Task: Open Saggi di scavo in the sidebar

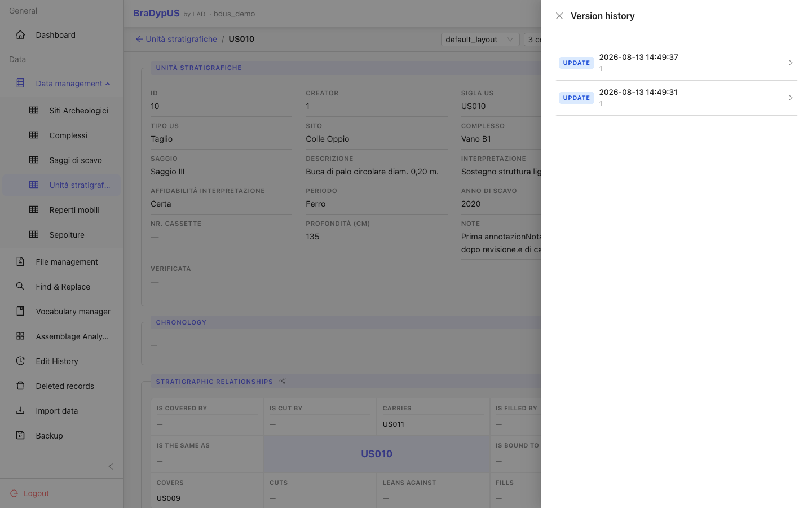Action: click(62, 160)
